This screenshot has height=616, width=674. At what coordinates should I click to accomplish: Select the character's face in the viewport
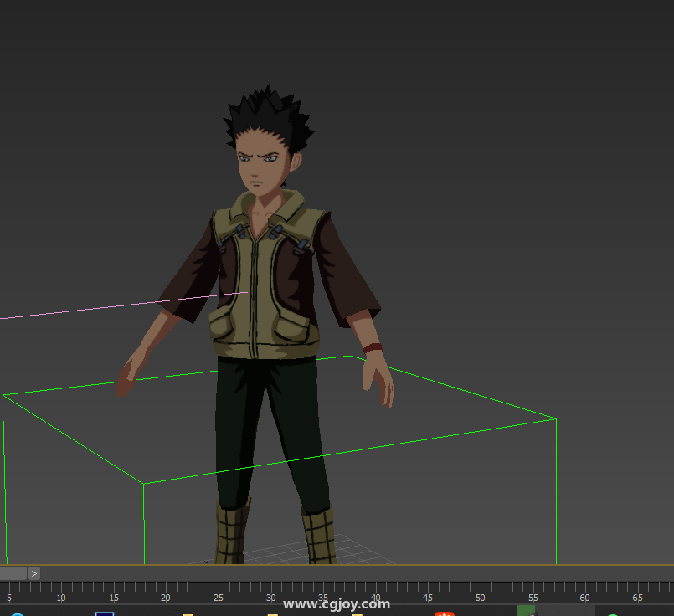point(260,166)
